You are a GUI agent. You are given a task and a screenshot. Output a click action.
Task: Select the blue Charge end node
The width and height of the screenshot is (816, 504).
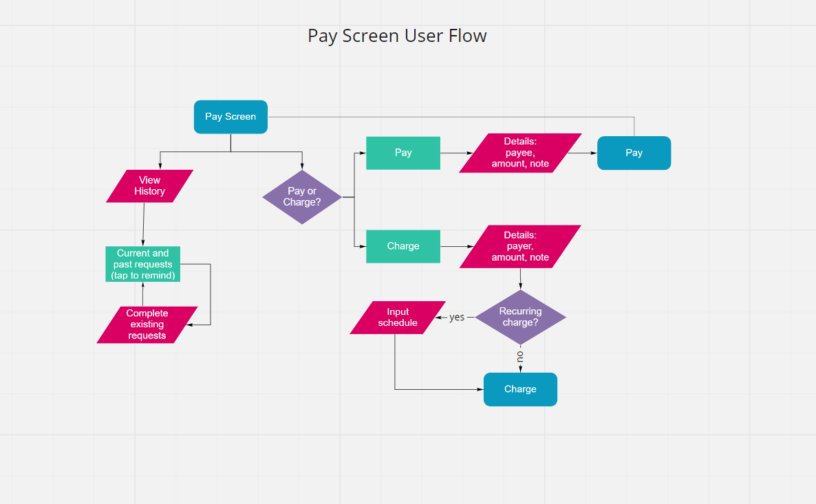(x=520, y=389)
